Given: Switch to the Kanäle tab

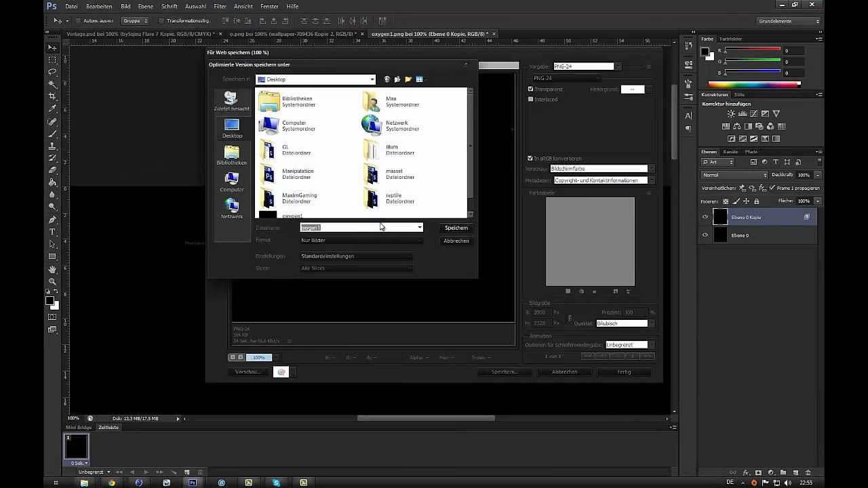Looking at the screenshot, I should 730,152.
